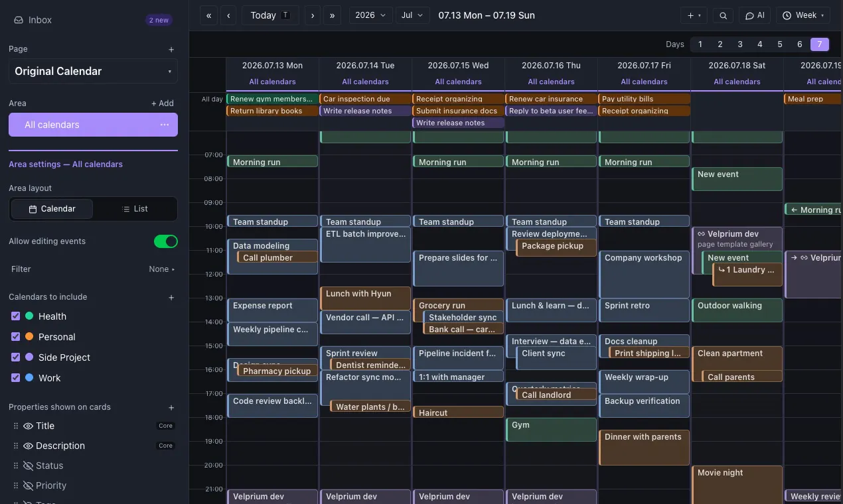The width and height of the screenshot is (843, 504).
Task: Uncheck the Work calendar checkbox
Action: click(x=16, y=378)
